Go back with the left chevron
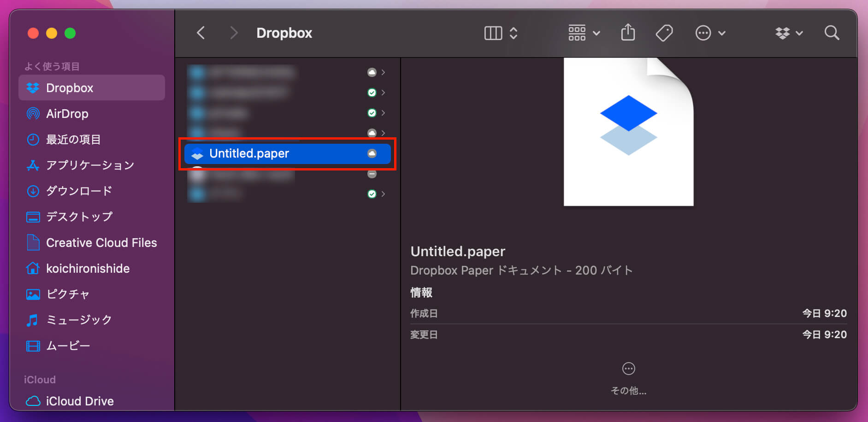The image size is (868, 422). [x=201, y=33]
